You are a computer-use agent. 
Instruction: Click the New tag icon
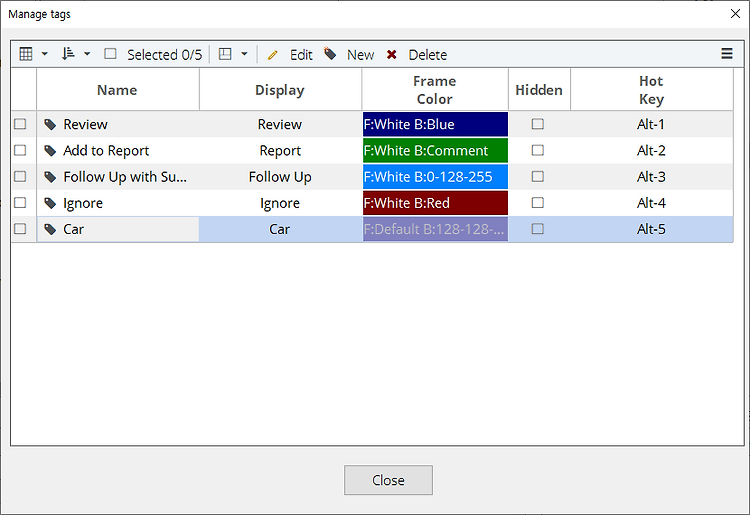pyautogui.click(x=330, y=54)
